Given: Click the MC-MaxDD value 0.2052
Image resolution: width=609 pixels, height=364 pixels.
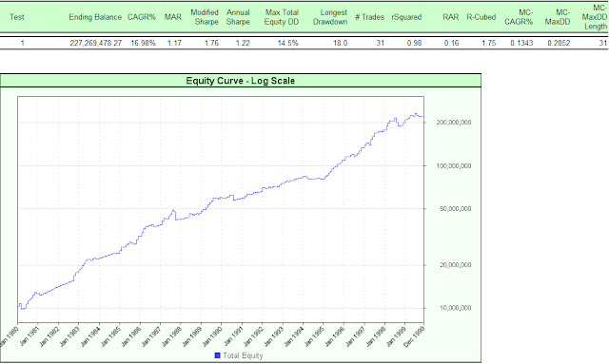Looking at the screenshot, I should click(x=559, y=43).
